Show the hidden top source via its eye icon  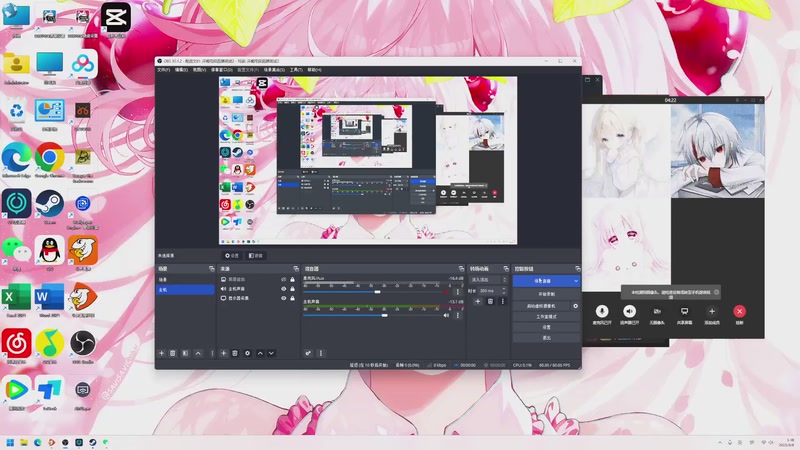284,280
